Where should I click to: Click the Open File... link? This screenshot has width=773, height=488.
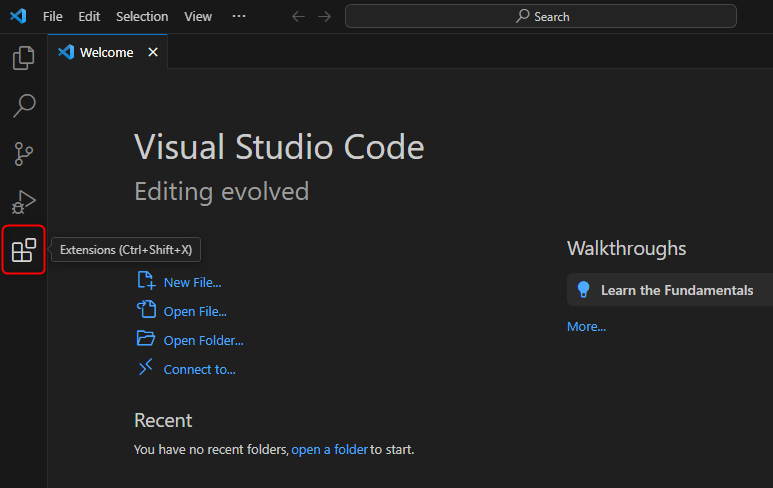tap(195, 312)
